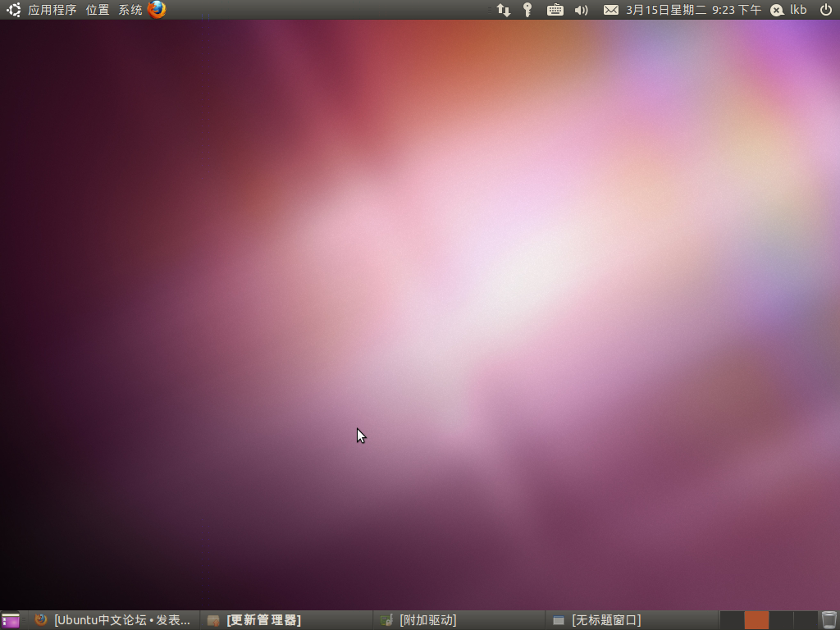Open the trash icon

829,620
